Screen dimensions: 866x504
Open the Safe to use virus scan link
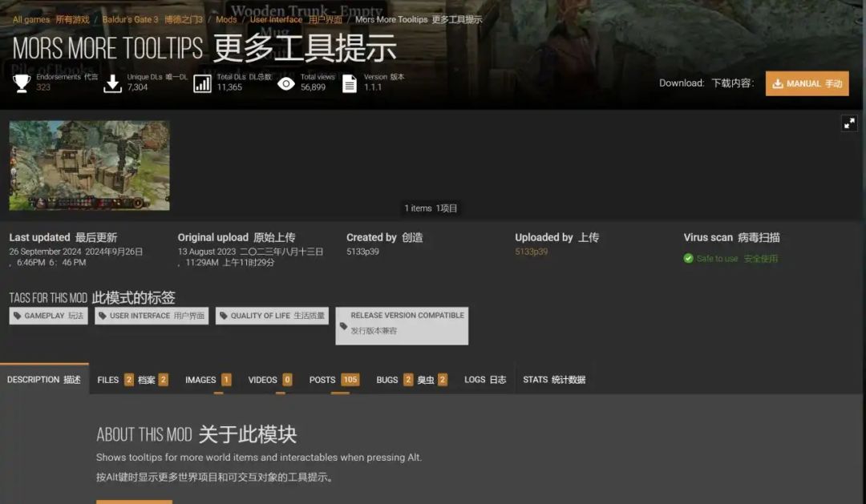click(x=738, y=258)
